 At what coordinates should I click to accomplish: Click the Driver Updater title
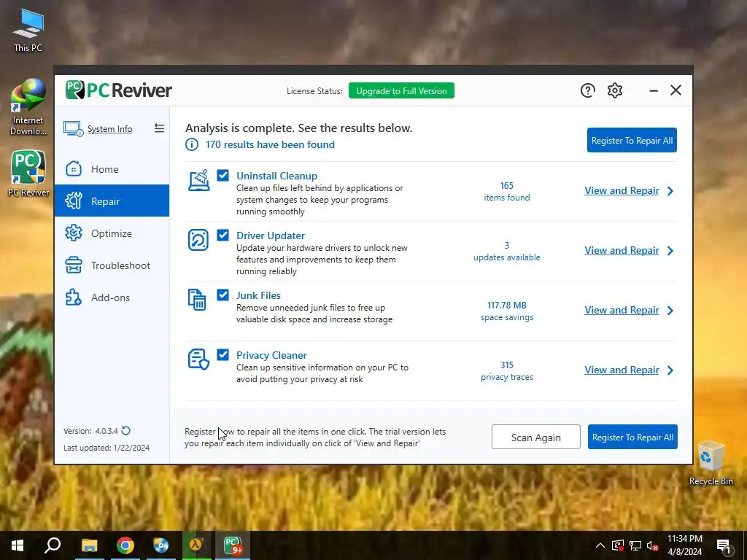(x=271, y=236)
